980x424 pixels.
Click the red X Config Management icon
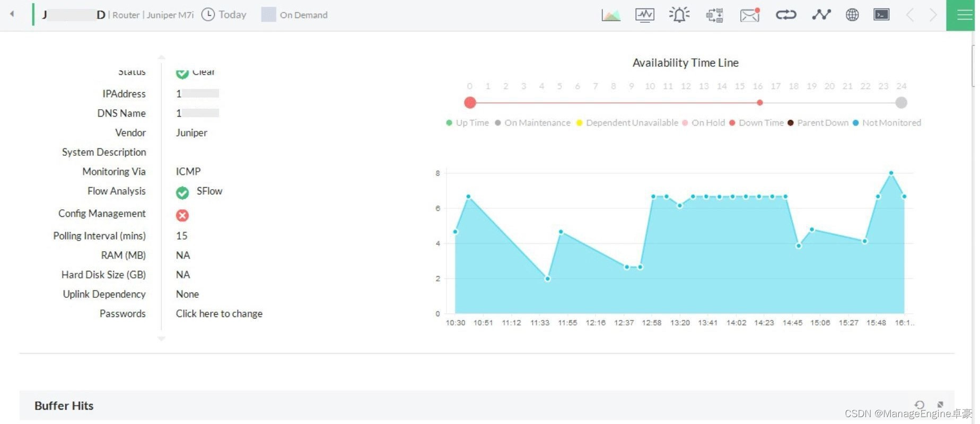[182, 215]
